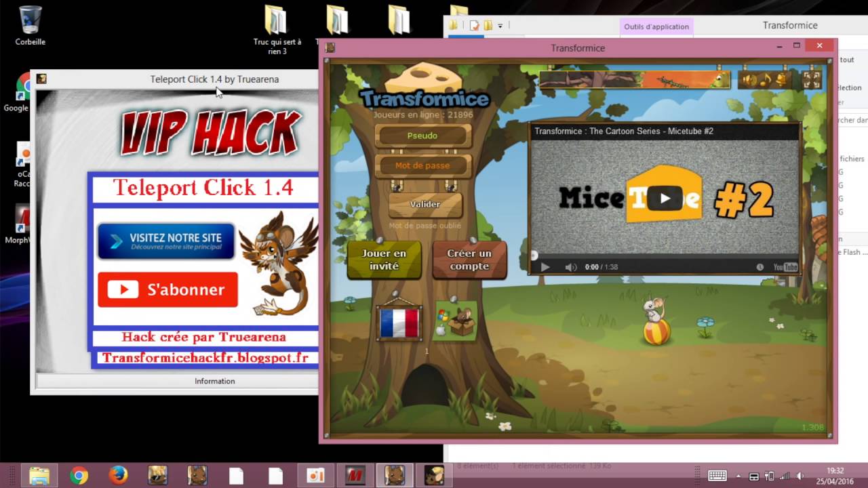Click the Transformice window title icon
The image size is (868, 488).
(330, 47)
